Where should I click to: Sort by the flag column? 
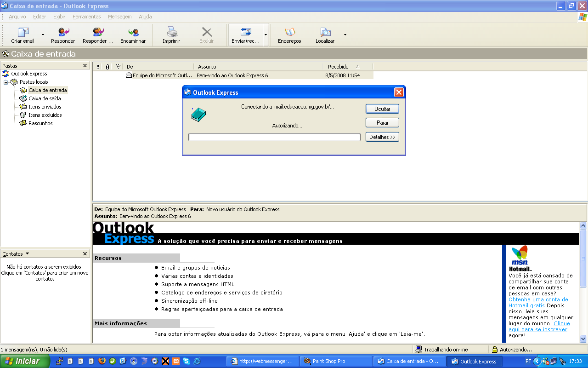118,67
